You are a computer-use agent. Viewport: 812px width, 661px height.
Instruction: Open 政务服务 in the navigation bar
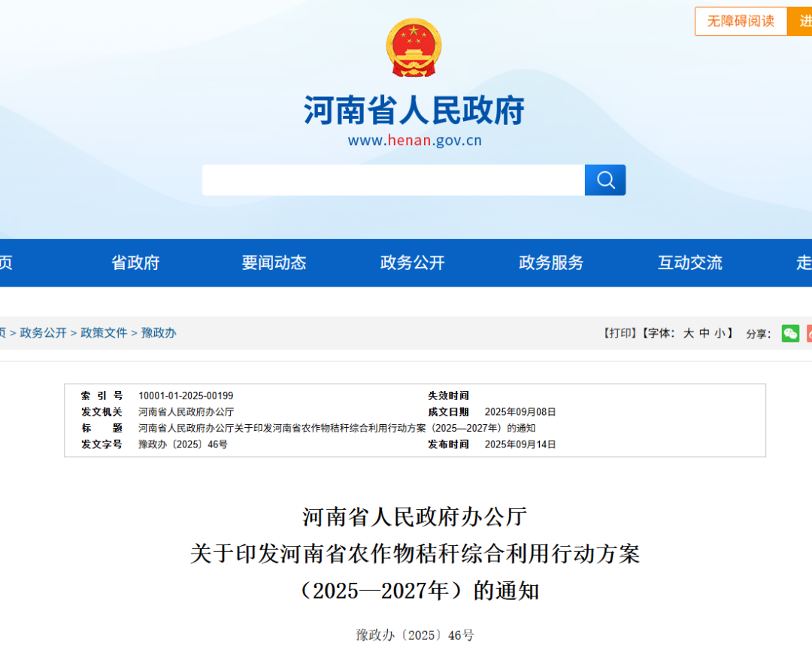[551, 262]
